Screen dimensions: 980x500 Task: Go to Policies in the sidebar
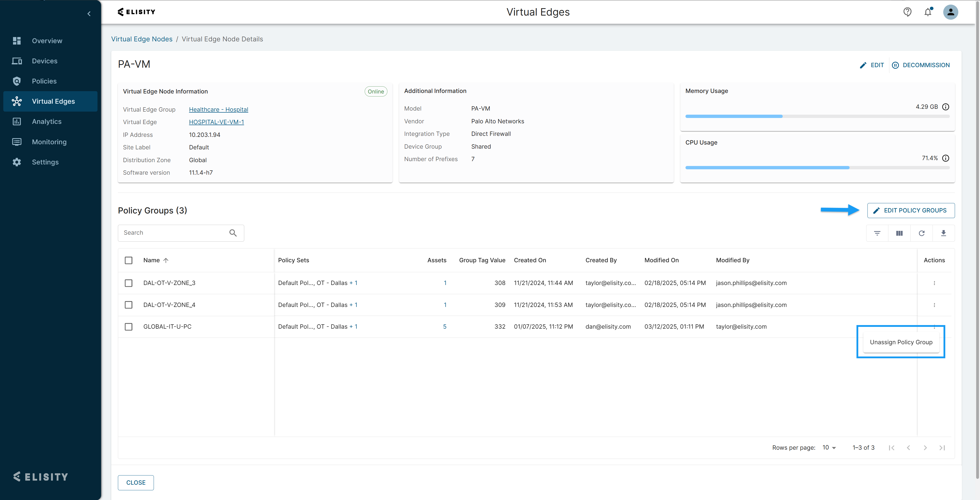[x=44, y=81]
